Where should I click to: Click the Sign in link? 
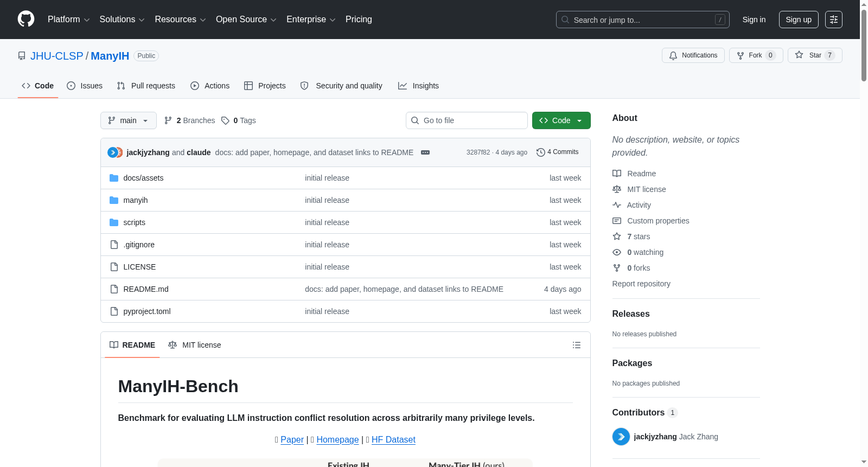tap(754, 20)
